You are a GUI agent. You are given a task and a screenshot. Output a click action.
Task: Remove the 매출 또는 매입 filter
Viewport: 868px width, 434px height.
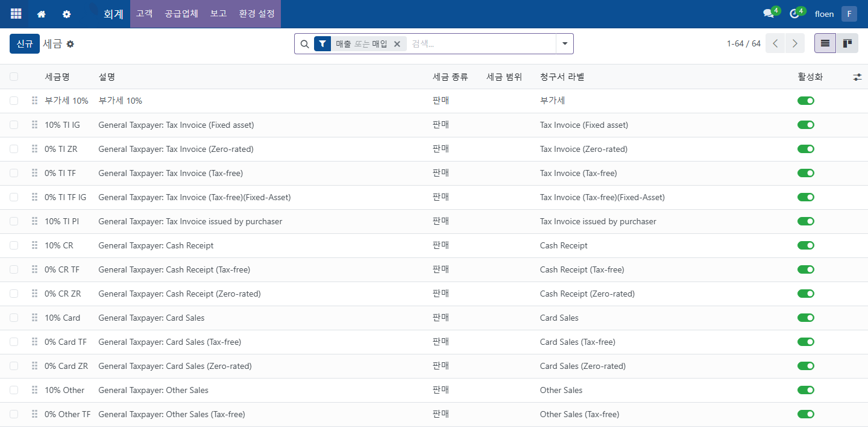click(397, 44)
